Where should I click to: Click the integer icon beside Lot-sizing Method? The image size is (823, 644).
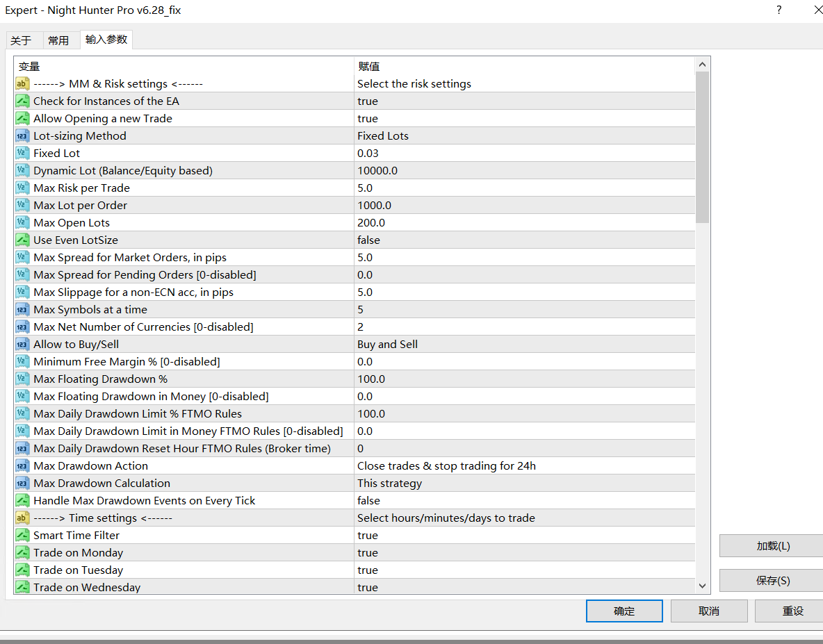click(22, 135)
